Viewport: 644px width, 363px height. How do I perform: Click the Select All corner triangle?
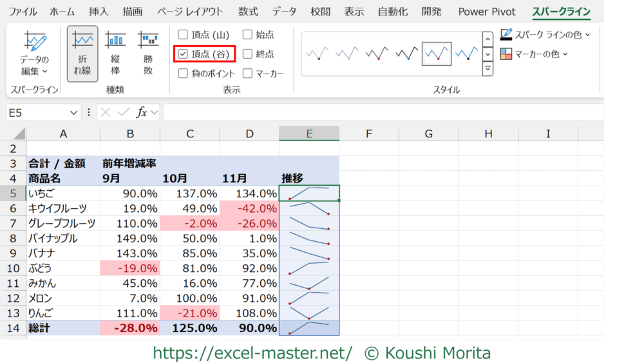pos(18,134)
